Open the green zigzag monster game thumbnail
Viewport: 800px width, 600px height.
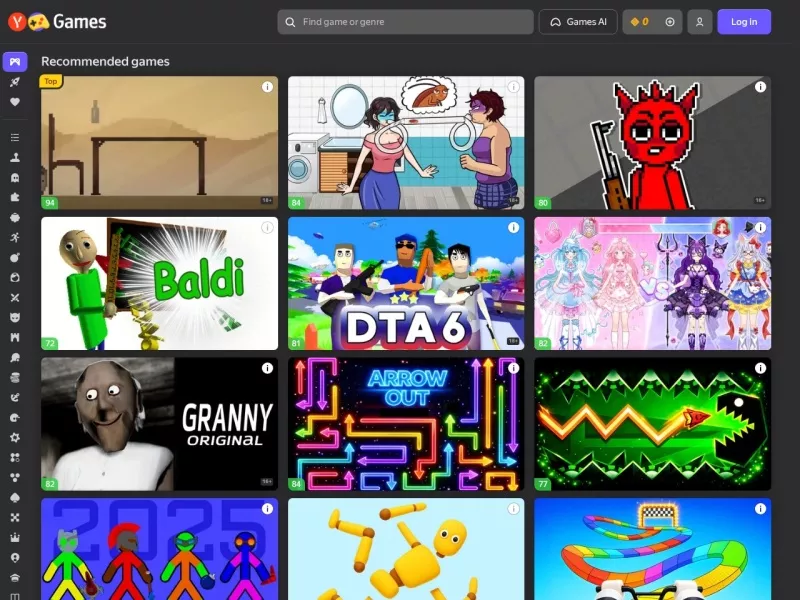653,424
